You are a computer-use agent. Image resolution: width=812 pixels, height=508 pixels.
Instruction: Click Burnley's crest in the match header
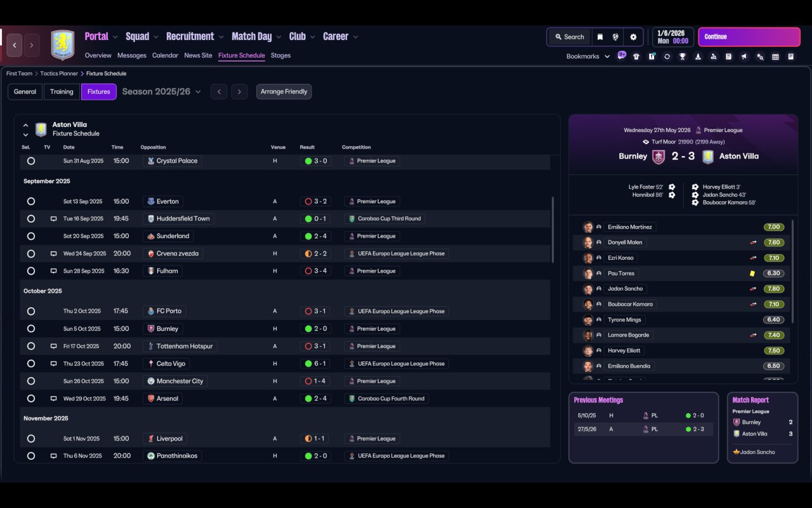coord(658,156)
